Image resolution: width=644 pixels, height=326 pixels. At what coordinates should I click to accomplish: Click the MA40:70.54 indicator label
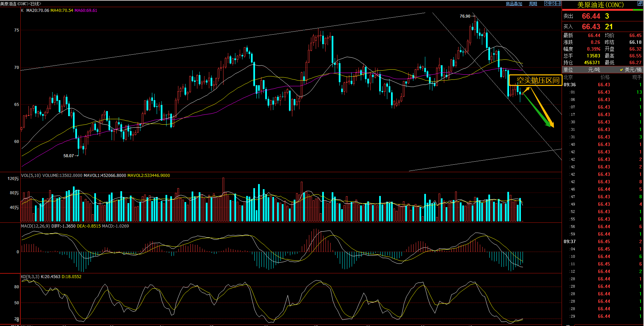[x=62, y=11]
